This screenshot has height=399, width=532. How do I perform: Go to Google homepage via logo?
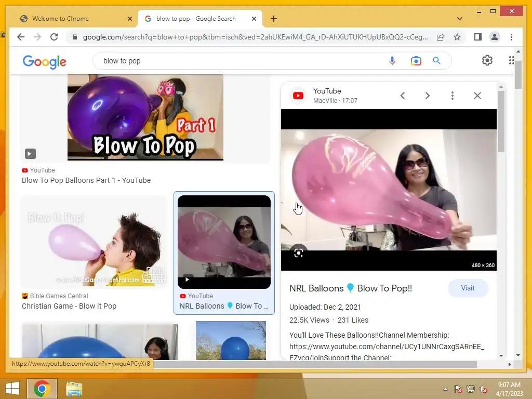tap(45, 61)
